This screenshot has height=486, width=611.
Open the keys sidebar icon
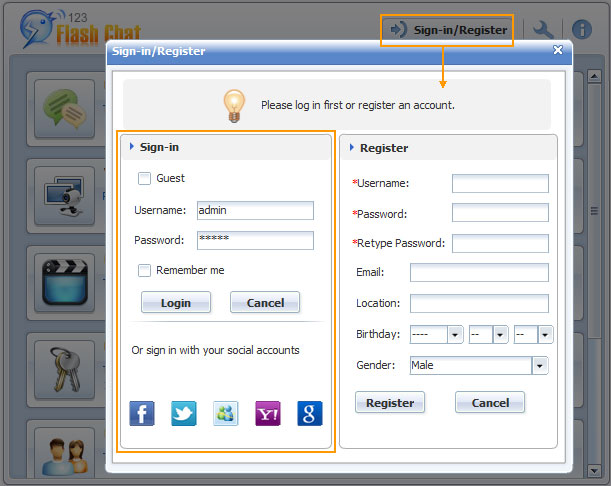[64, 369]
